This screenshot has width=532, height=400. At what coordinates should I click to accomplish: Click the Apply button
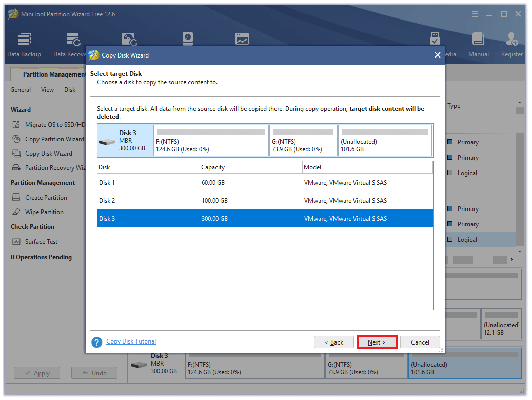tap(37, 373)
